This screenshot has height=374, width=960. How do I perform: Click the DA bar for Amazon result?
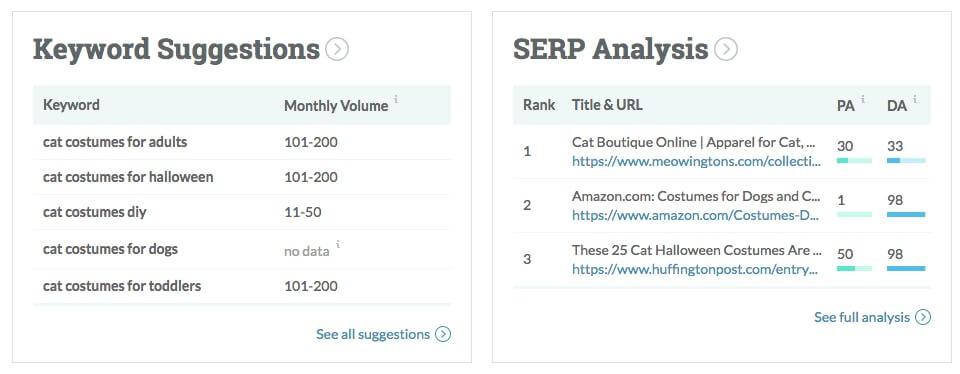[x=906, y=215]
